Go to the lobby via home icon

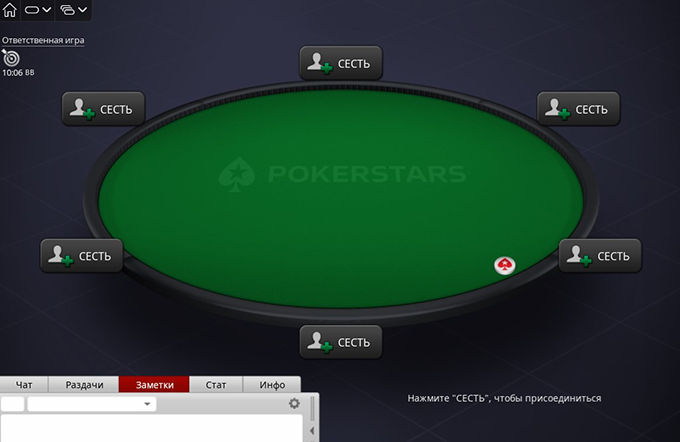coord(10,9)
